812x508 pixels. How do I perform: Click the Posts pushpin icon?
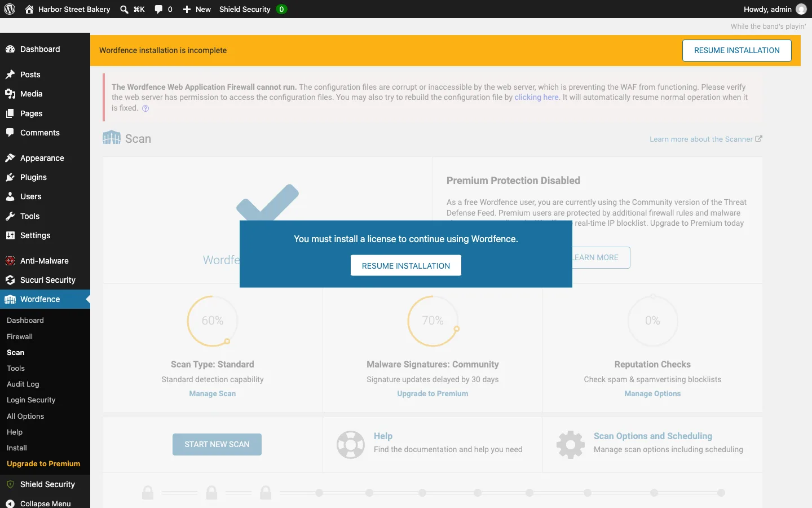(10, 75)
